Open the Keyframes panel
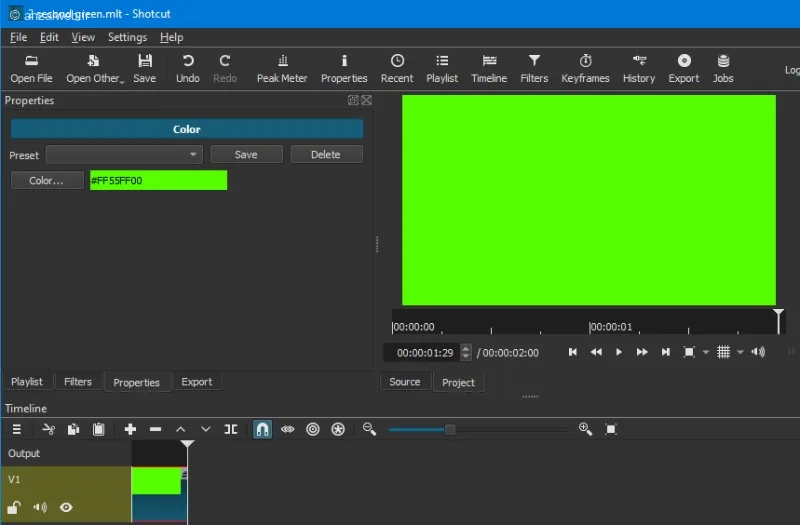The width and height of the screenshot is (800, 525). click(x=585, y=69)
